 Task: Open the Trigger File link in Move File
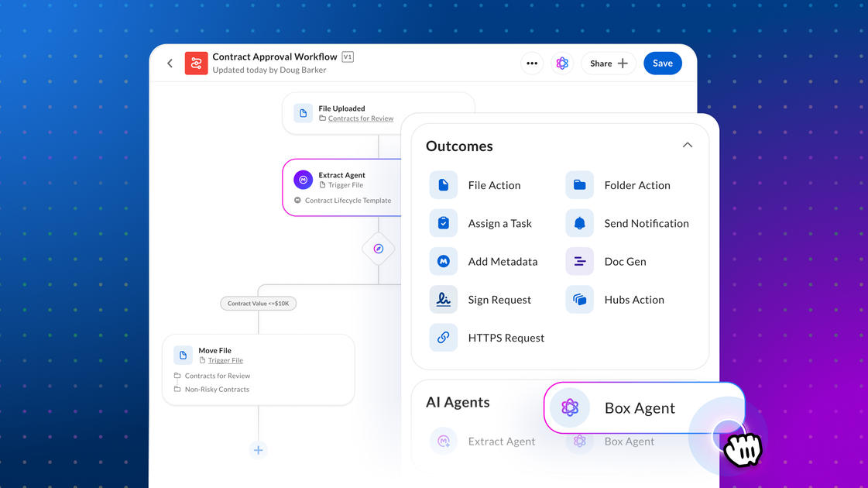225,361
